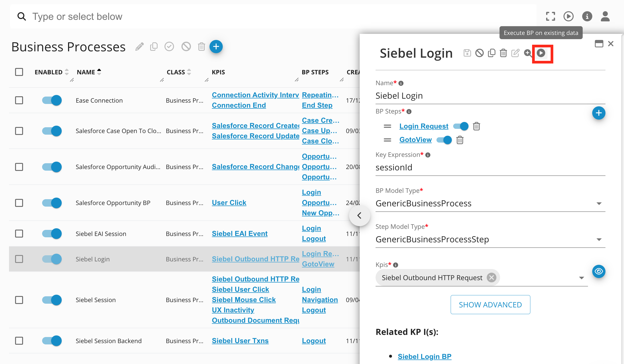
Task: Click the SHOW ADVANCED button
Action: 490,305
